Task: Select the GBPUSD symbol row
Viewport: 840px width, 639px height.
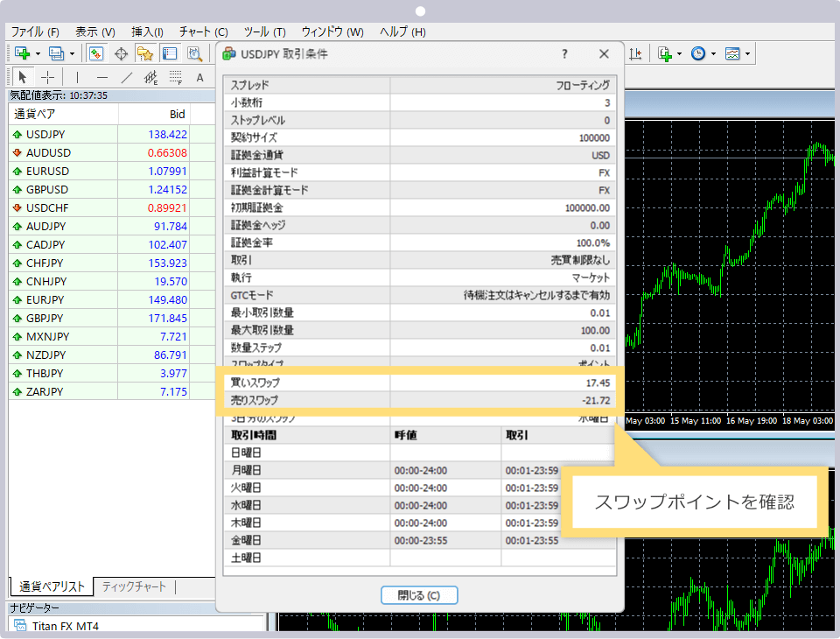Action: pos(111,189)
